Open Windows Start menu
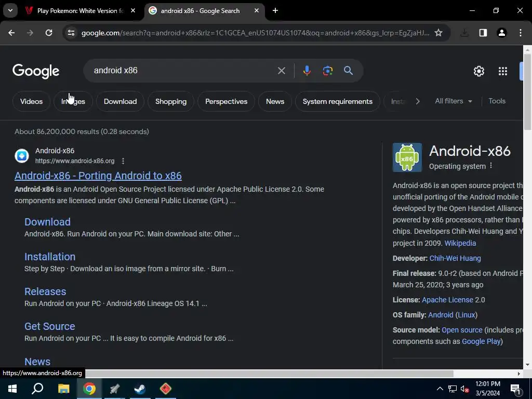This screenshot has height=399, width=532. pos(12,389)
